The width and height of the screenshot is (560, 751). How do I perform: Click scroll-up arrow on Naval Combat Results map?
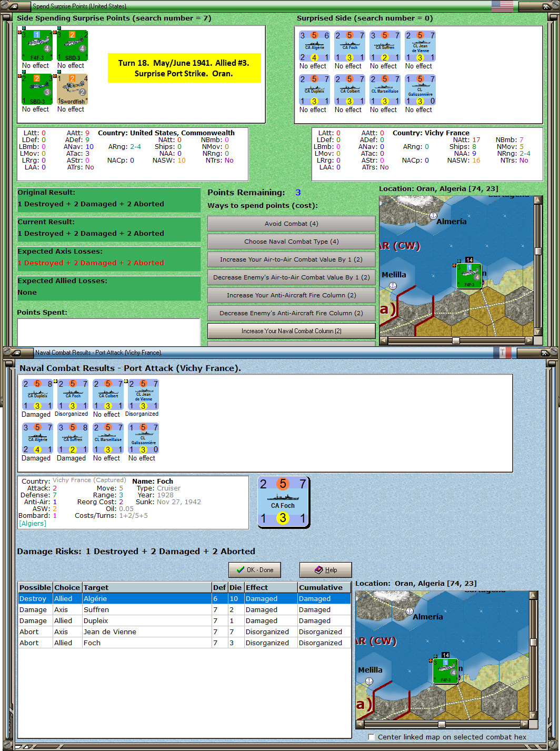534,595
